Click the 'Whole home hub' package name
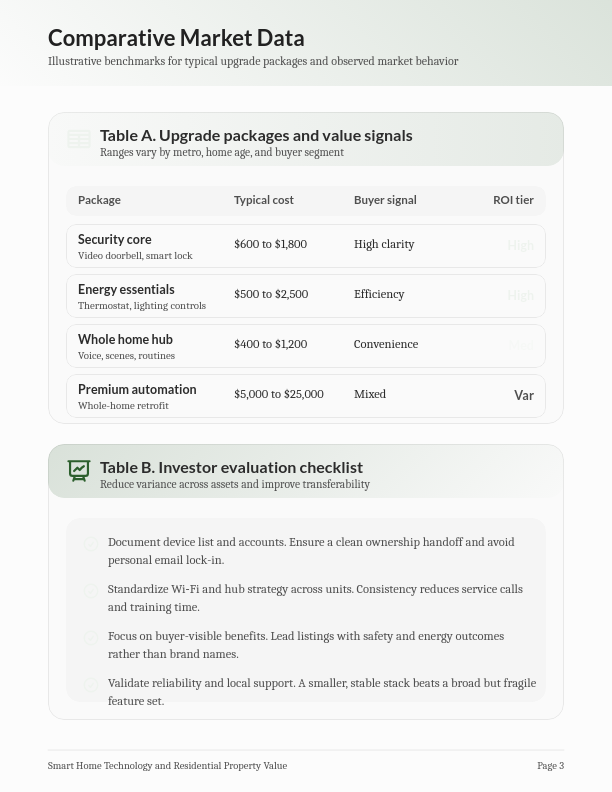Image resolution: width=612 pixels, height=792 pixels. pyautogui.click(x=125, y=340)
